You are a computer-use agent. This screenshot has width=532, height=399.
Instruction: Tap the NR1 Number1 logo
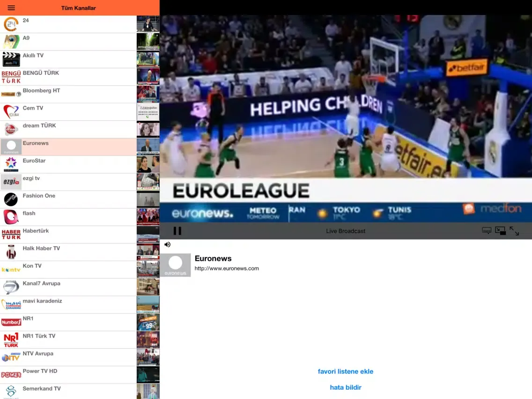[11, 322]
